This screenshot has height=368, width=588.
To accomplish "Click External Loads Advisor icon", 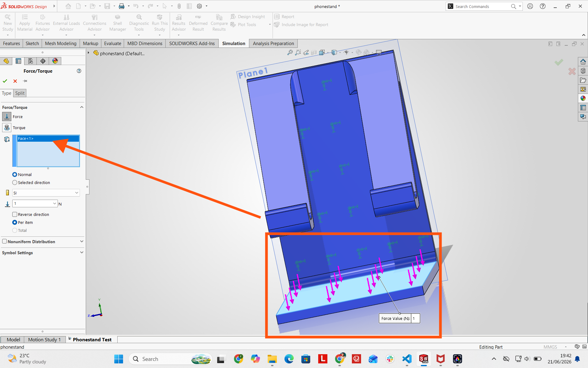I will point(66,17).
